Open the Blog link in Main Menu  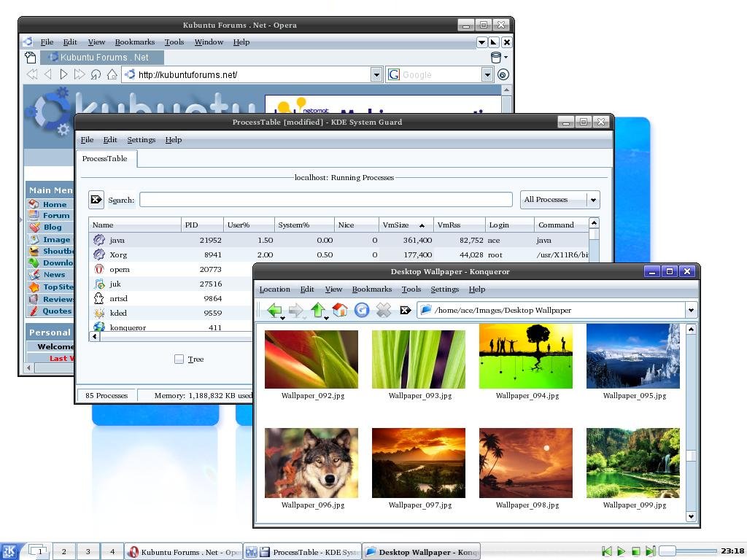[x=53, y=227]
